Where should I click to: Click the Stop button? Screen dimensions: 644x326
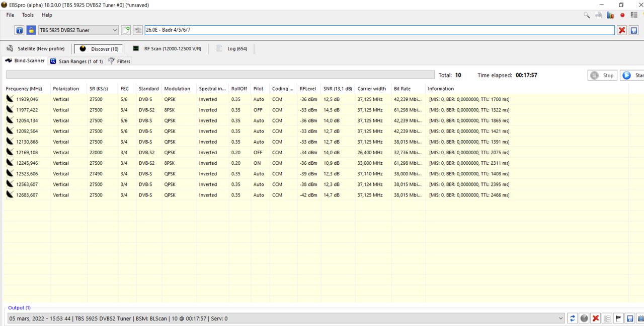603,75
